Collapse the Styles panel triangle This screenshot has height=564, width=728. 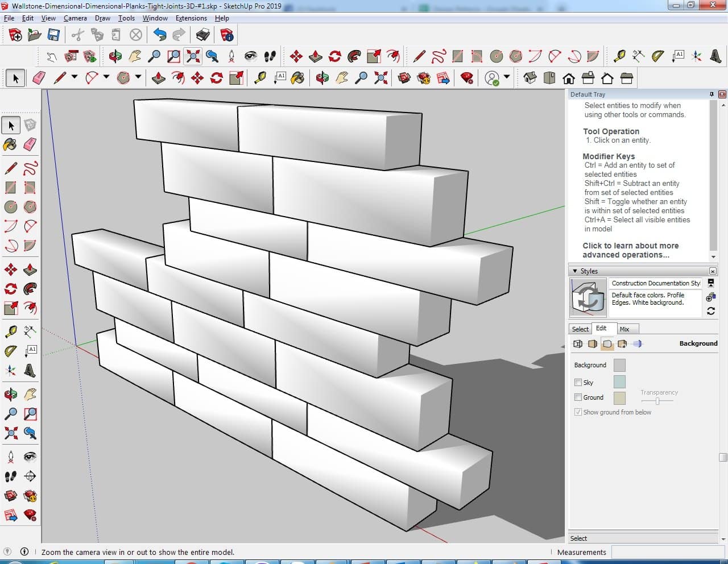click(575, 271)
